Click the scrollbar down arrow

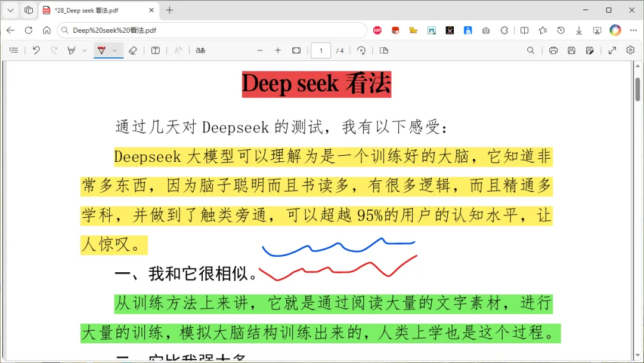(637, 356)
